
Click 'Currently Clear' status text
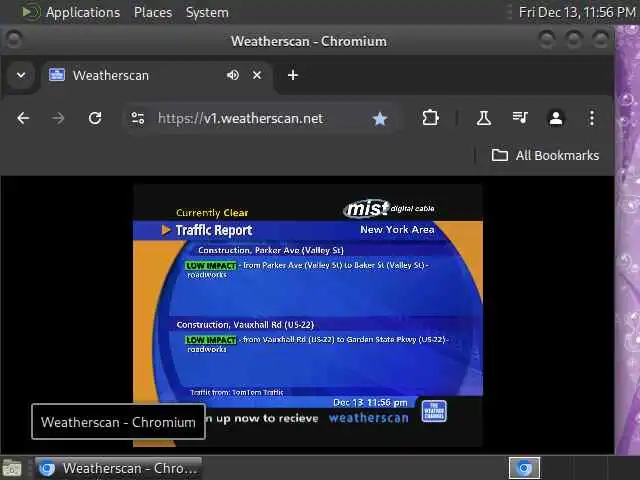pyautogui.click(x=212, y=213)
